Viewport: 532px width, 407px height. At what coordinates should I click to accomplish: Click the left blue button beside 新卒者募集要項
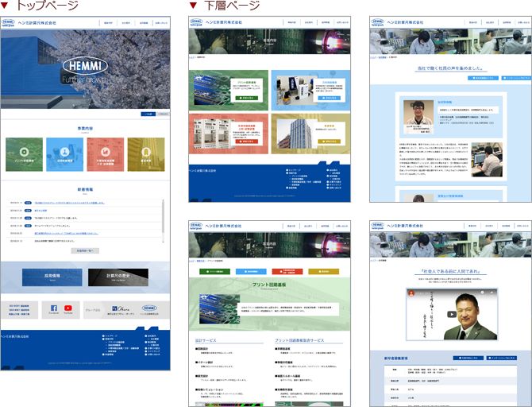pos(468,358)
